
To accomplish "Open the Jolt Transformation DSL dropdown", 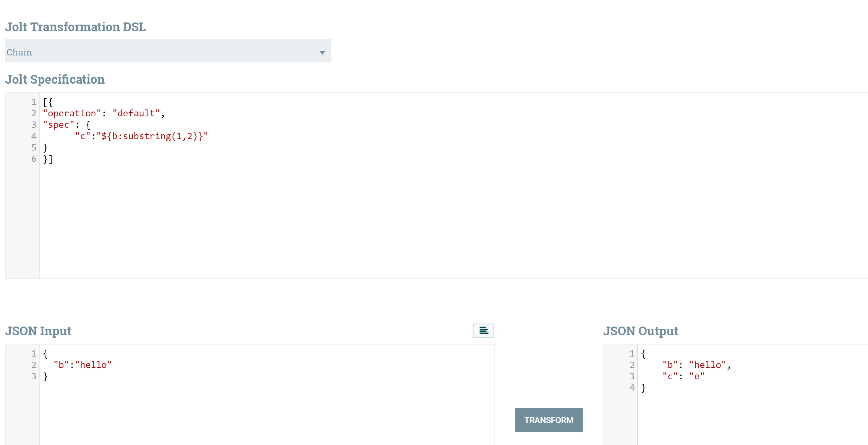I will (x=168, y=51).
